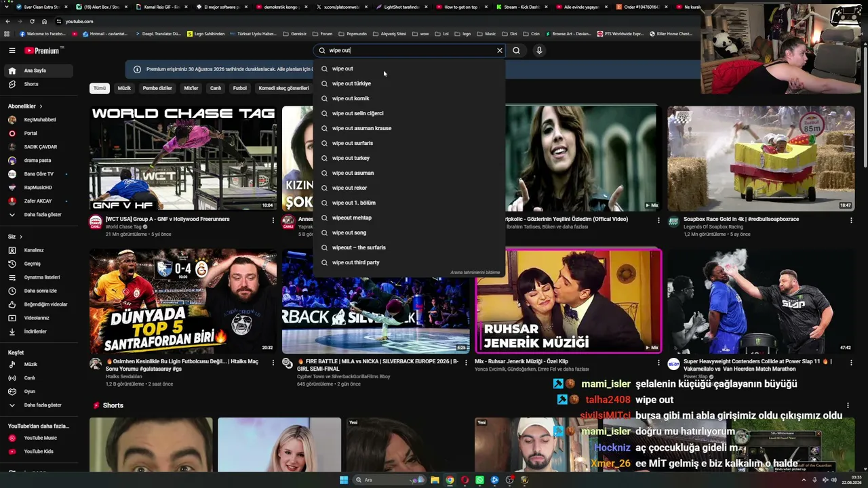Viewport: 868px width, 488px height.
Task: Open the World Chase Tag video thumbnail
Action: click(x=182, y=158)
